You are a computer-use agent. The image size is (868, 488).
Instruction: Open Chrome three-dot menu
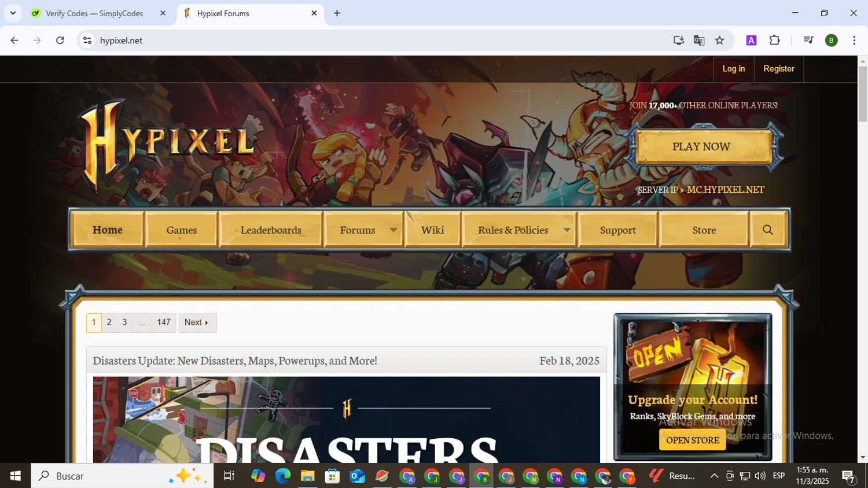pos(854,41)
